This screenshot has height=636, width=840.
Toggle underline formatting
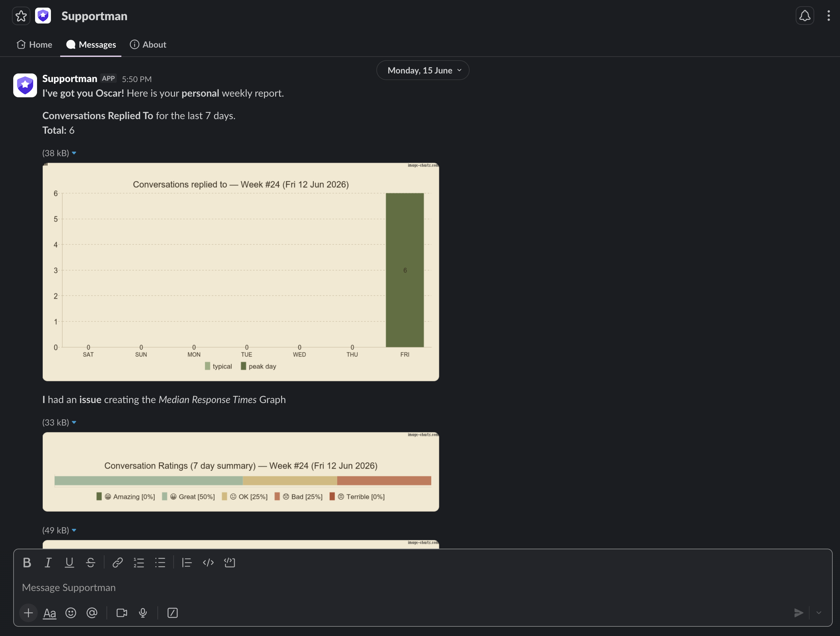pyautogui.click(x=69, y=563)
